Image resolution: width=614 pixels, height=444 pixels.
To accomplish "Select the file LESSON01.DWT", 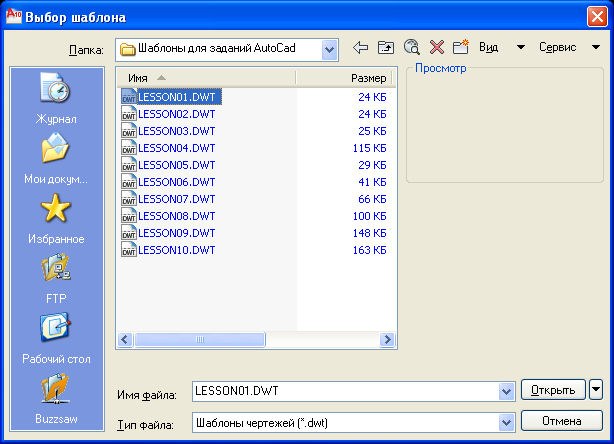I will [x=177, y=97].
